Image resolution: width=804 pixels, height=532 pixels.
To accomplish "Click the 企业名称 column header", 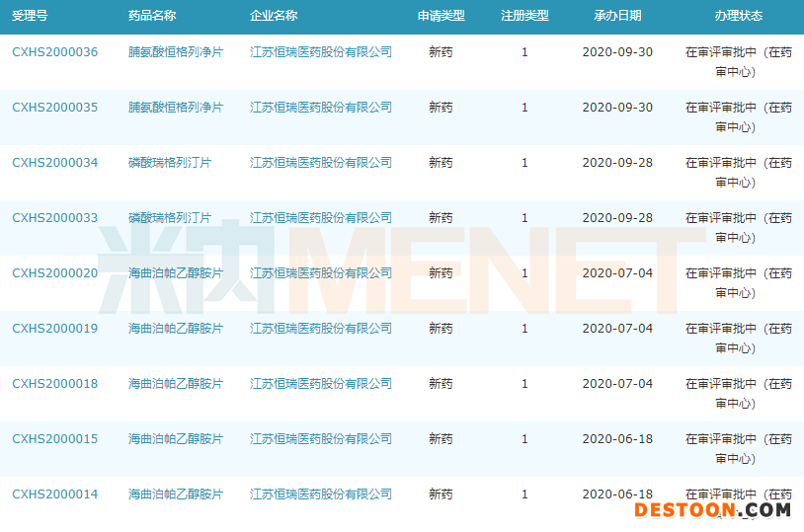I will [274, 16].
